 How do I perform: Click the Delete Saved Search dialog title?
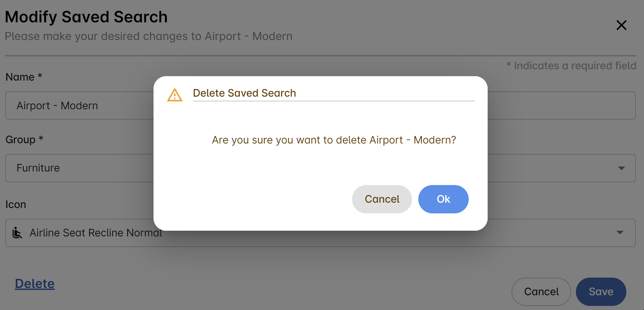point(244,93)
